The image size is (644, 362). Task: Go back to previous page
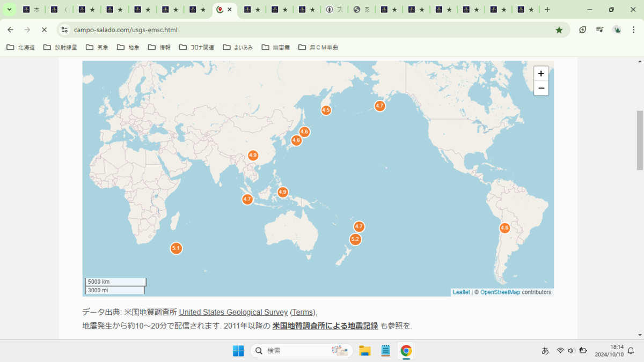11,30
